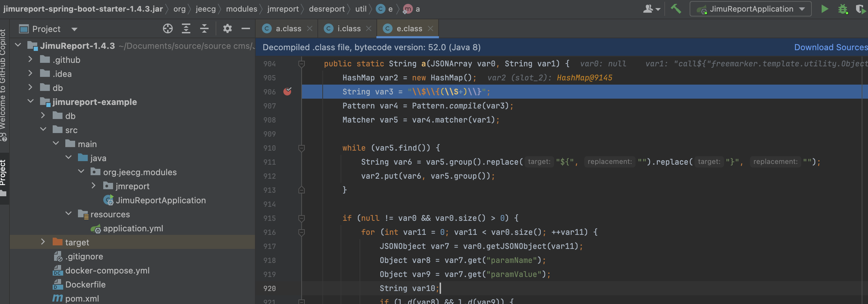Toggle breakpoint at line 906
The image size is (868, 304).
[x=287, y=92]
